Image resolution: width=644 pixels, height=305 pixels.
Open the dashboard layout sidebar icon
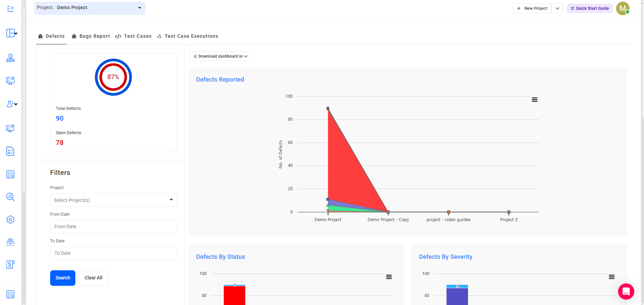click(10, 33)
